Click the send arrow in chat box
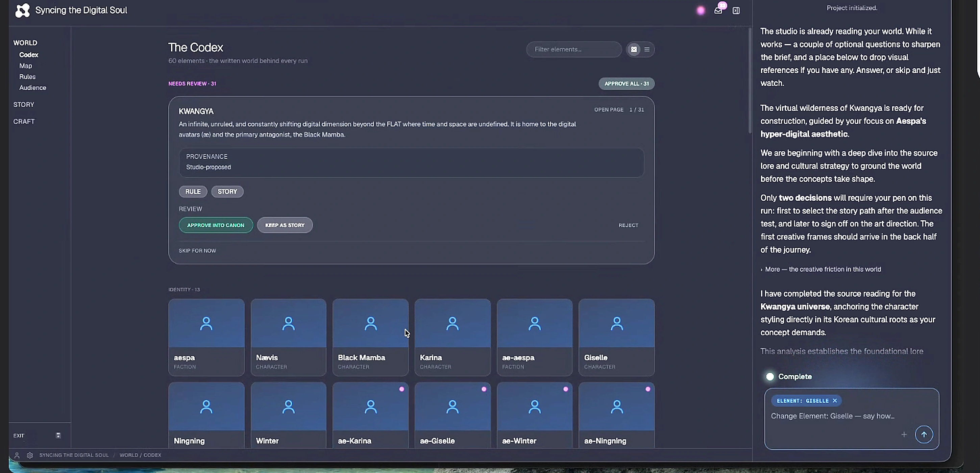Viewport: 980px width, 473px height. coord(924,434)
